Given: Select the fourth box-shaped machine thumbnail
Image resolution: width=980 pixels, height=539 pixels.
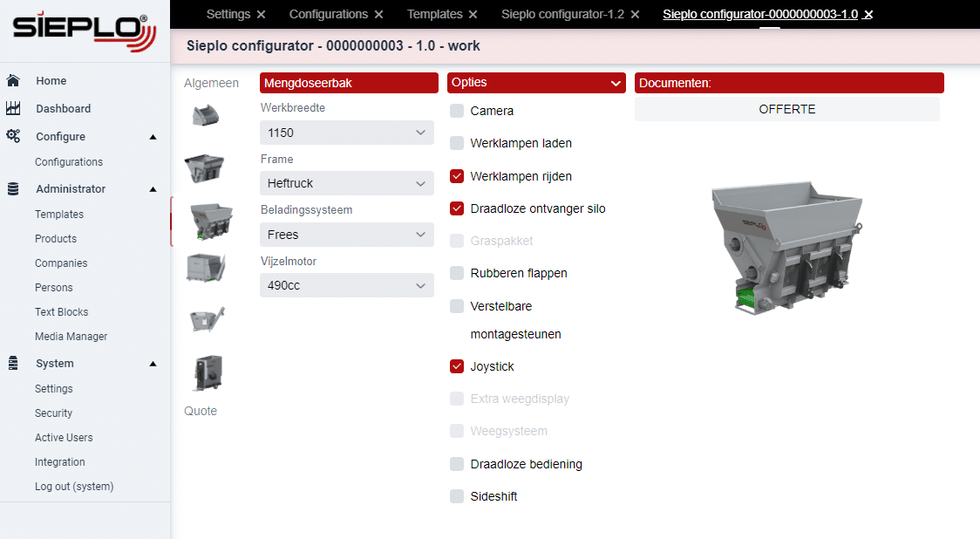Looking at the screenshot, I should click(x=206, y=268).
